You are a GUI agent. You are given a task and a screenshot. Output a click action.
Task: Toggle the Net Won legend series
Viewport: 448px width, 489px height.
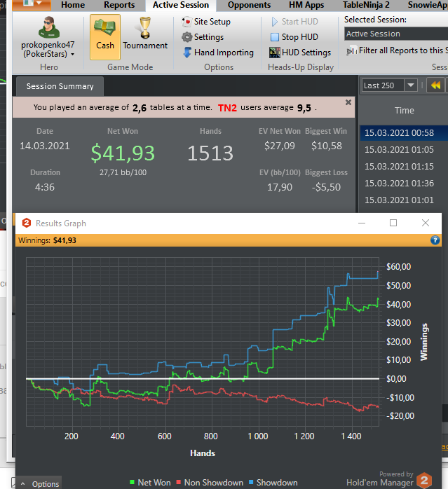(x=150, y=483)
